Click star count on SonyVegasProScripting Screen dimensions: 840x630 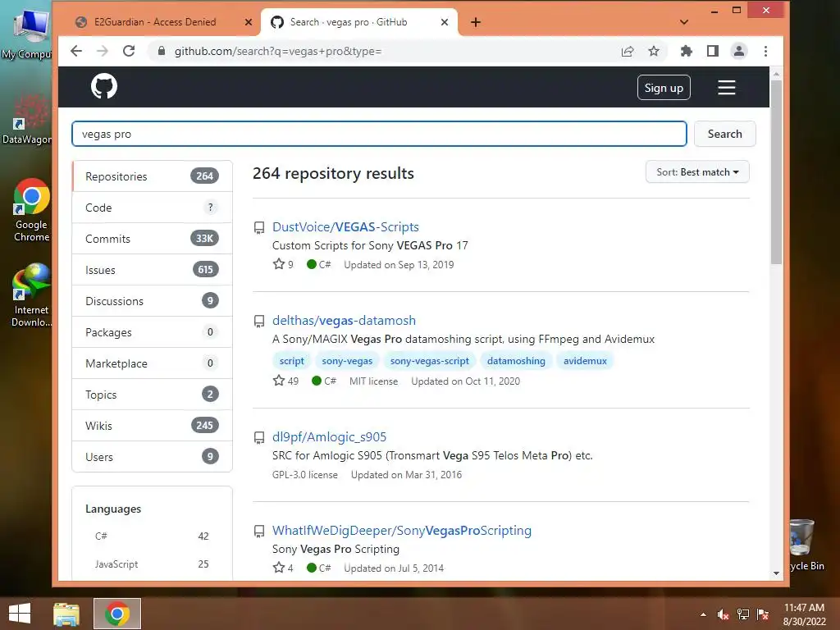283,568
